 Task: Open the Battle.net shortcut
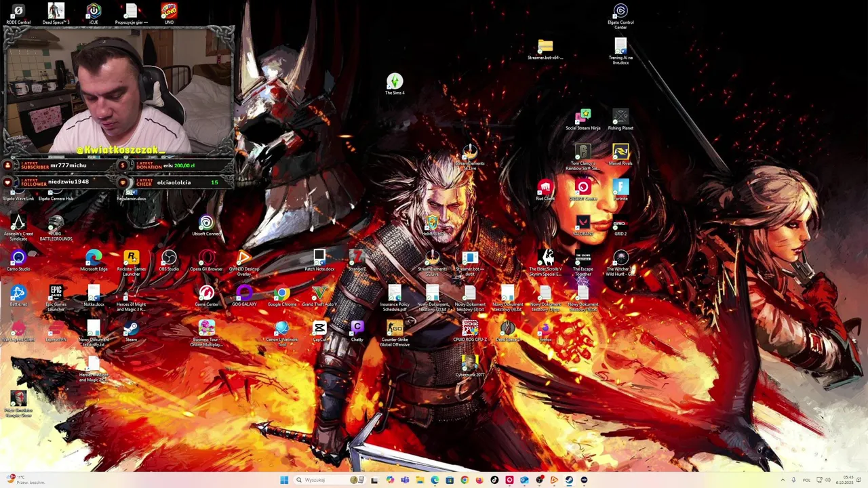(18, 296)
